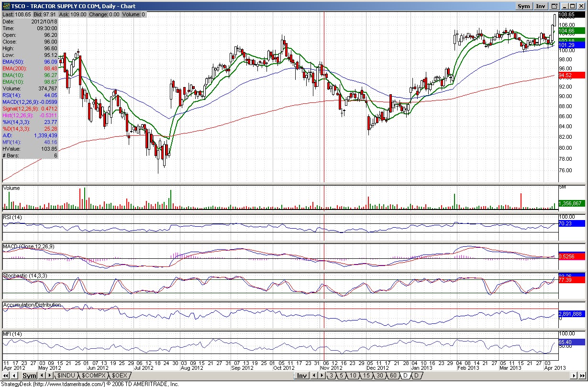
Task: Select the 10 minute interval tab
Action: click(353, 376)
